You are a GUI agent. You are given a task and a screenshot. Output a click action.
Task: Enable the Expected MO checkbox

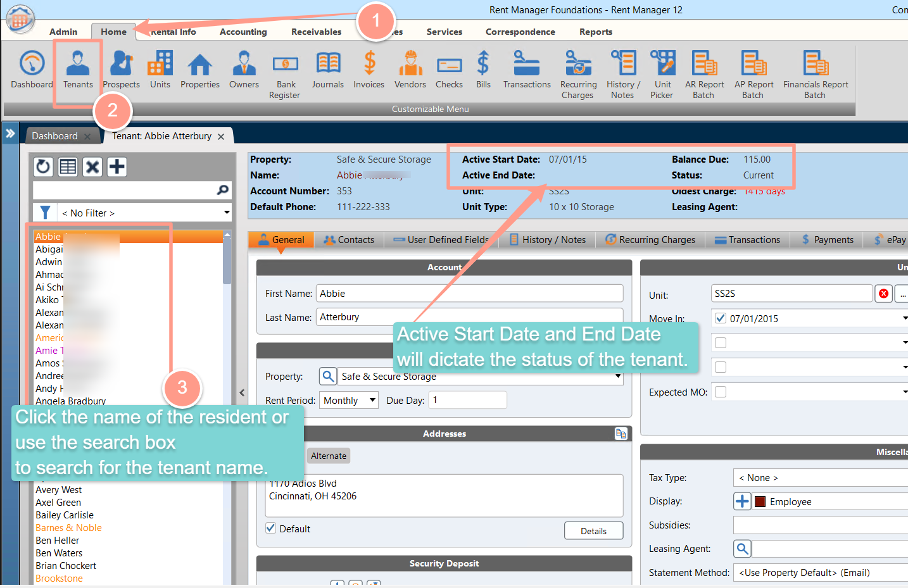point(720,392)
